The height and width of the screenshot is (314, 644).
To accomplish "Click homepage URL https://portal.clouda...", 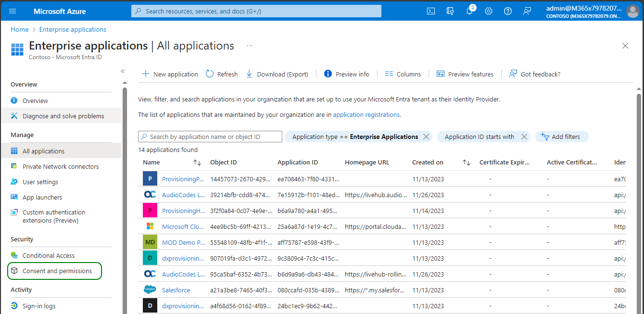I will (x=376, y=226).
